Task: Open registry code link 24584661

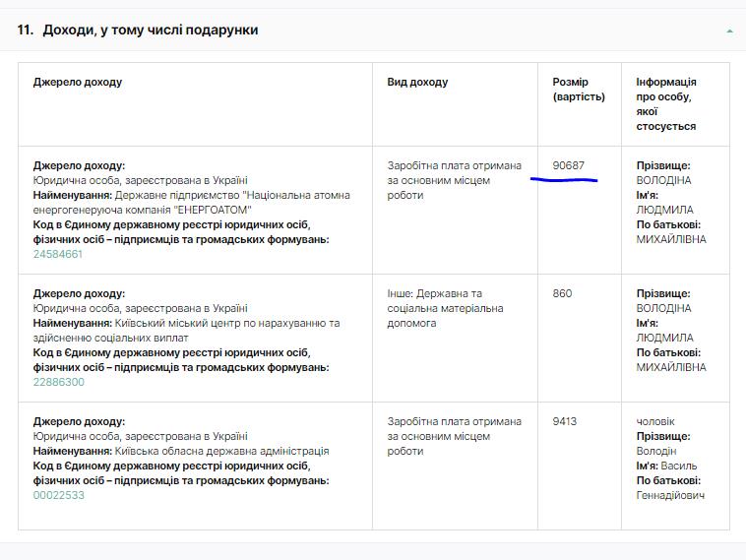Action: [58, 254]
